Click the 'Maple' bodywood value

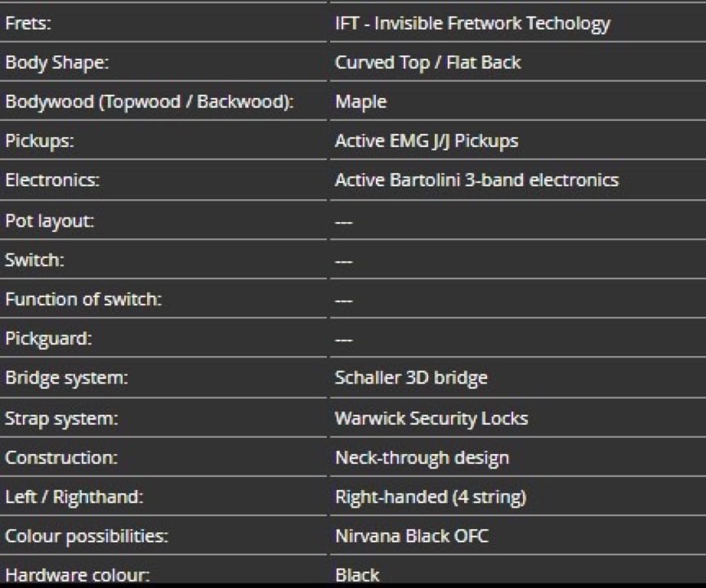coord(360,102)
